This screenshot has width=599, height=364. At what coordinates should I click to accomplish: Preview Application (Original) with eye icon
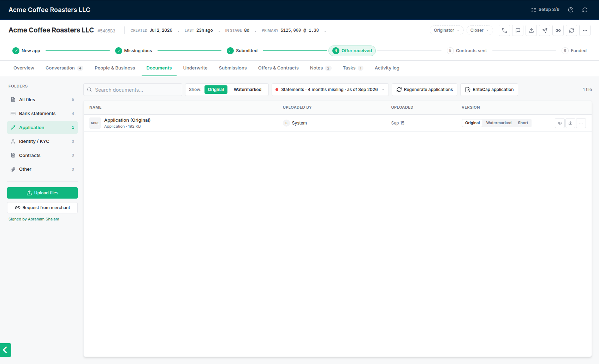[x=560, y=123]
